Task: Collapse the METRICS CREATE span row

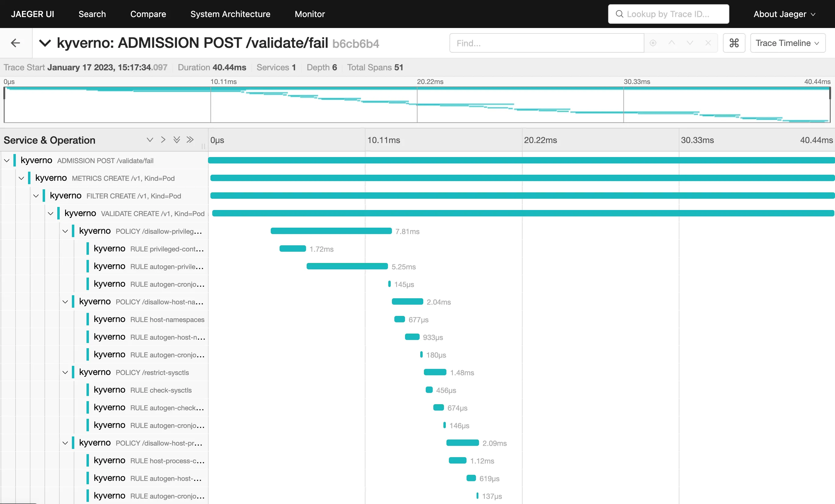Action: [x=21, y=178]
